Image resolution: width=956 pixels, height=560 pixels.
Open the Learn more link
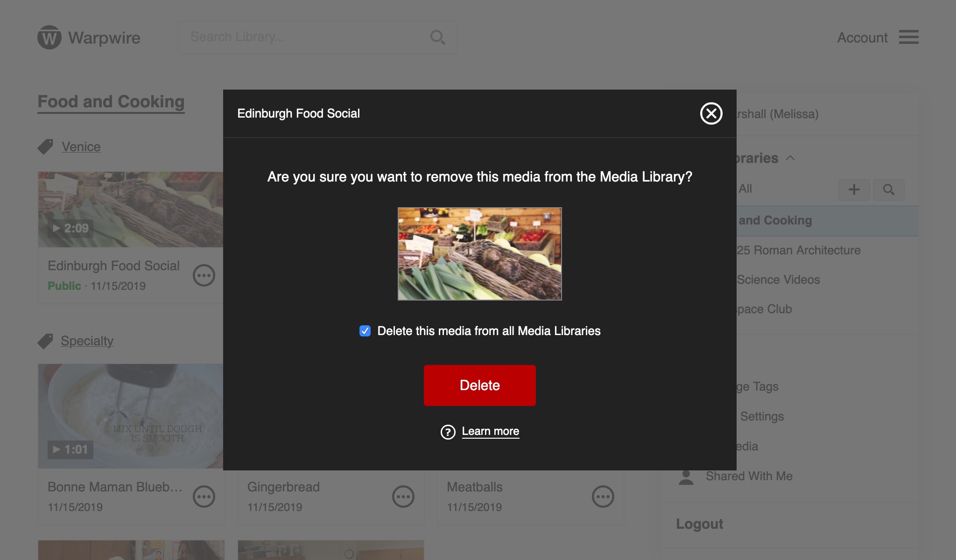(490, 431)
